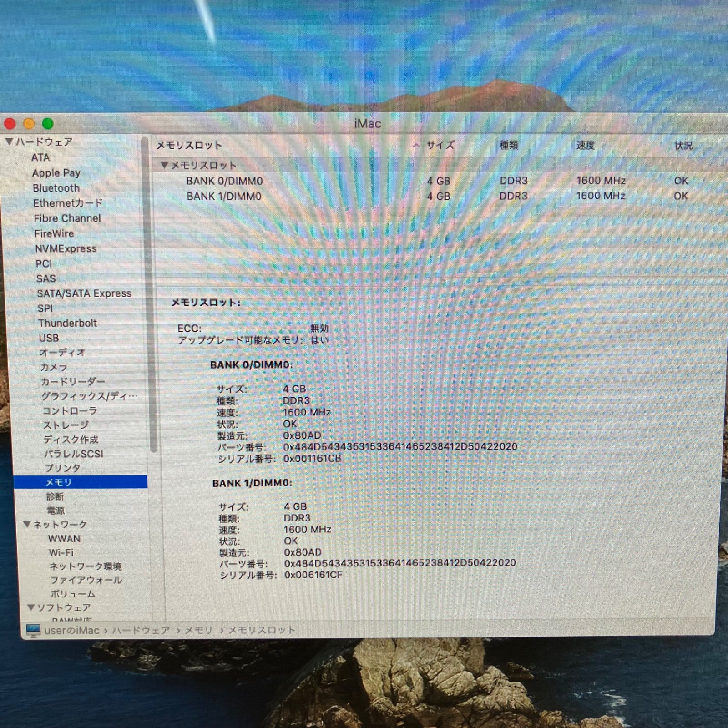Open Apple Pay hardware info
This screenshot has height=728, width=728.
[x=56, y=173]
